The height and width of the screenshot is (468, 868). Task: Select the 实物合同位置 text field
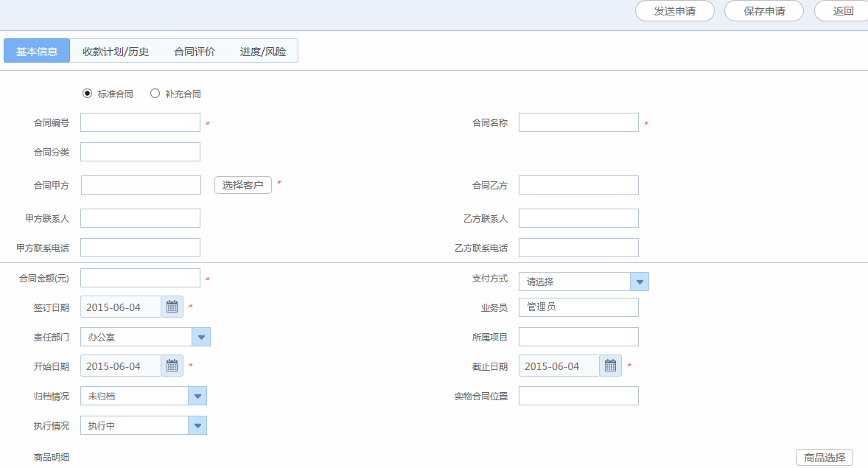pos(578,396)
